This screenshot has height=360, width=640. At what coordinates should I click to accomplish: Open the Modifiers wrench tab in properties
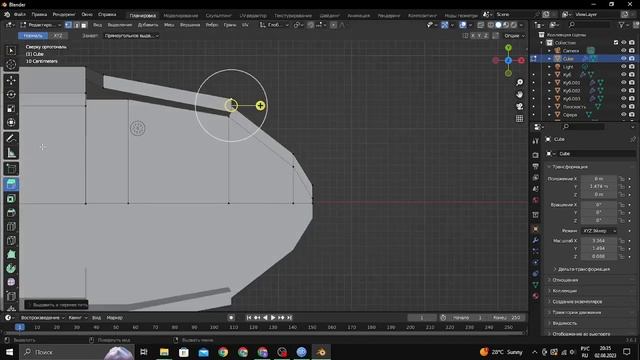click(x=536, y=240)
